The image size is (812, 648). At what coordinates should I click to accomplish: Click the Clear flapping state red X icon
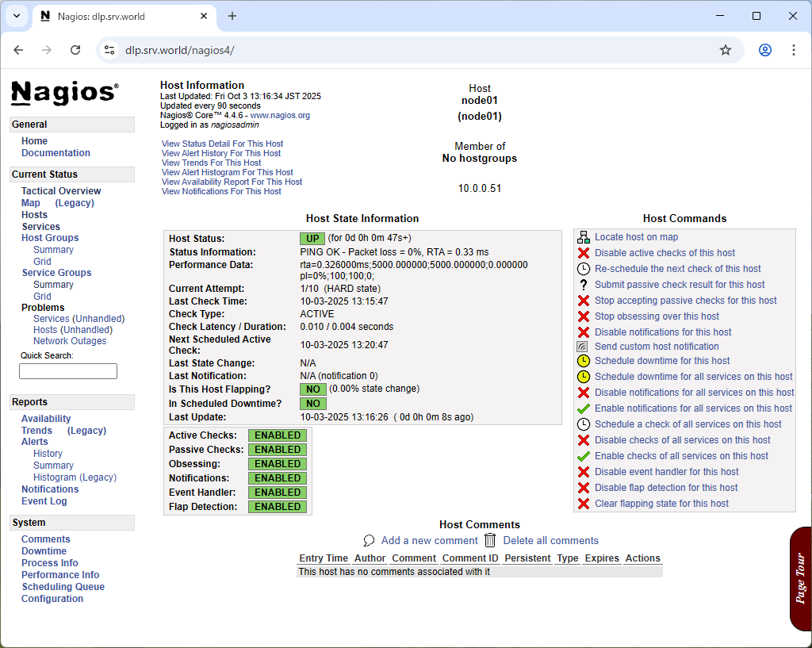pyautogui.click(x=583, y=503)
